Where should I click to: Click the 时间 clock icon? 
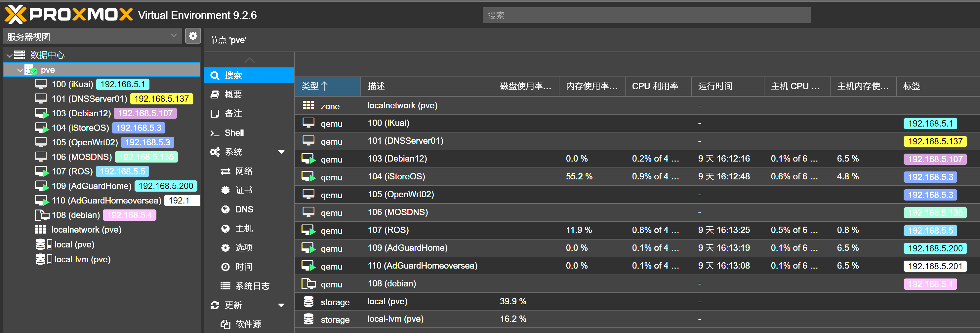pyautogui.click(x=225, y=267)
